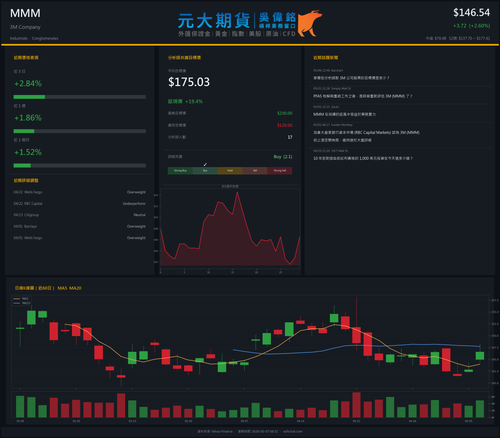500x438 pixels.
Task: Open the Zacks MMM news headline
Action: point(344,114)
